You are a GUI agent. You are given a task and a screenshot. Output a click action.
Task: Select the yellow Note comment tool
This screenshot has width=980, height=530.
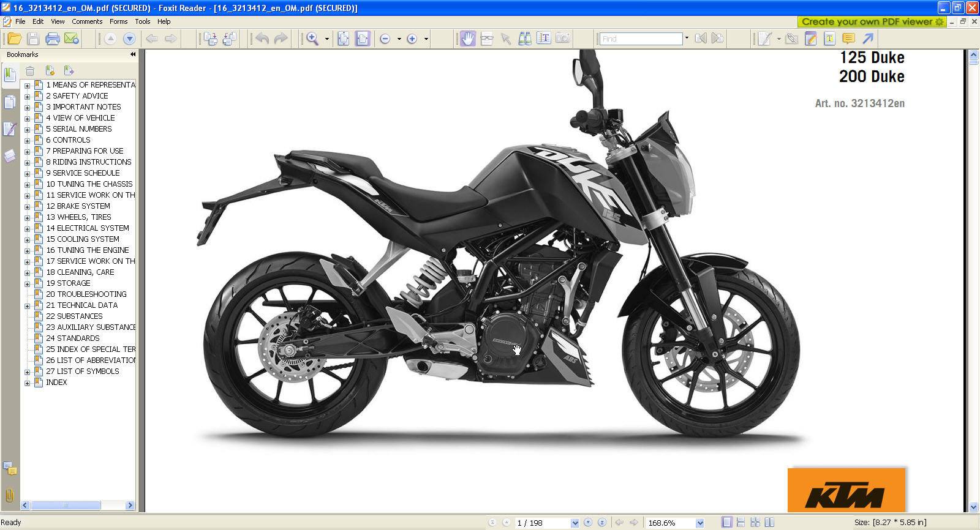[848, 39]
